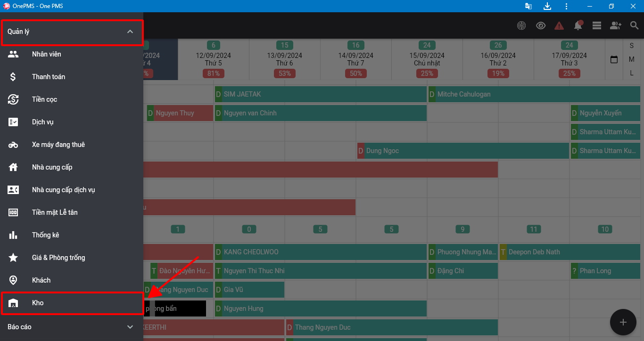Click the download install icon in title bar
Viewport: 644px width, 341px height.
547,6
